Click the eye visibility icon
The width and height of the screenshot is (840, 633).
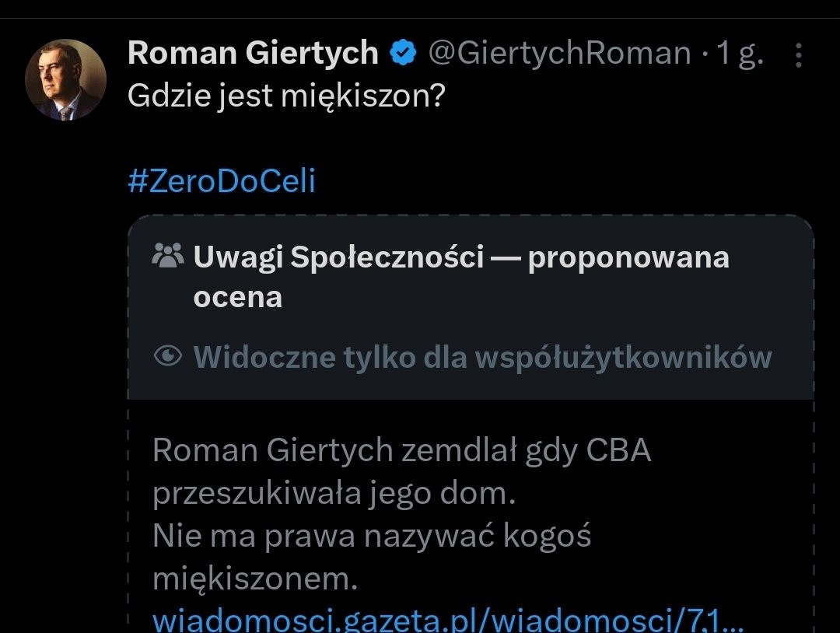pyautogui.click(x=168, y=356)
